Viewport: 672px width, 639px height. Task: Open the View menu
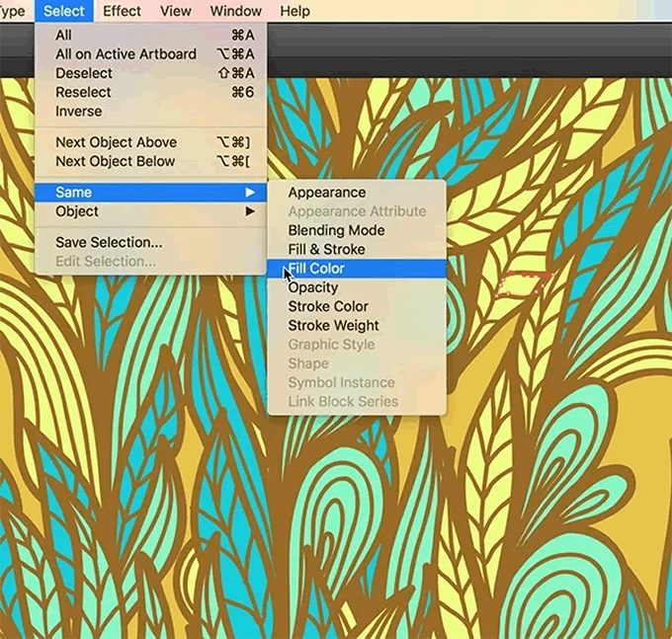pos(176,12)
